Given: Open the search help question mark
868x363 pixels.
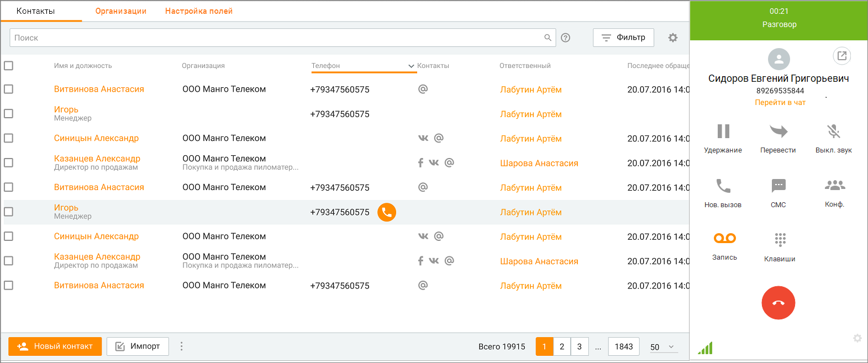Looking at the screenshot, I should 565,38.
